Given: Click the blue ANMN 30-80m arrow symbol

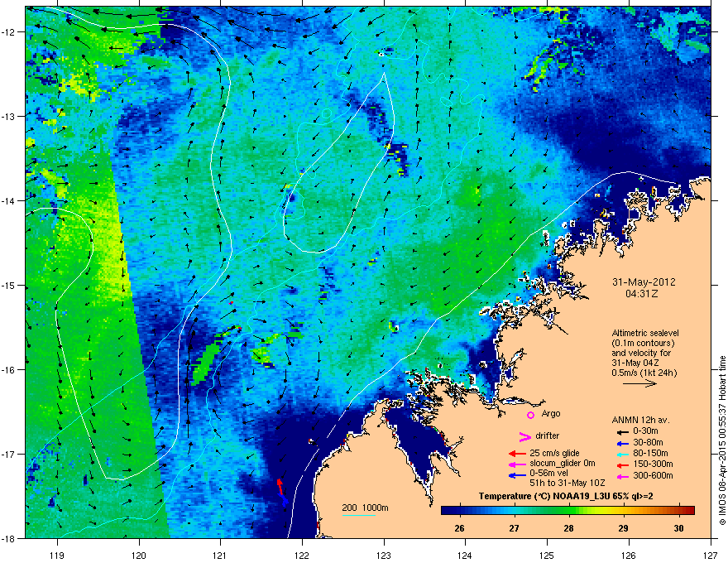Looking at the screenshot, I should click(x=622, y=443).
